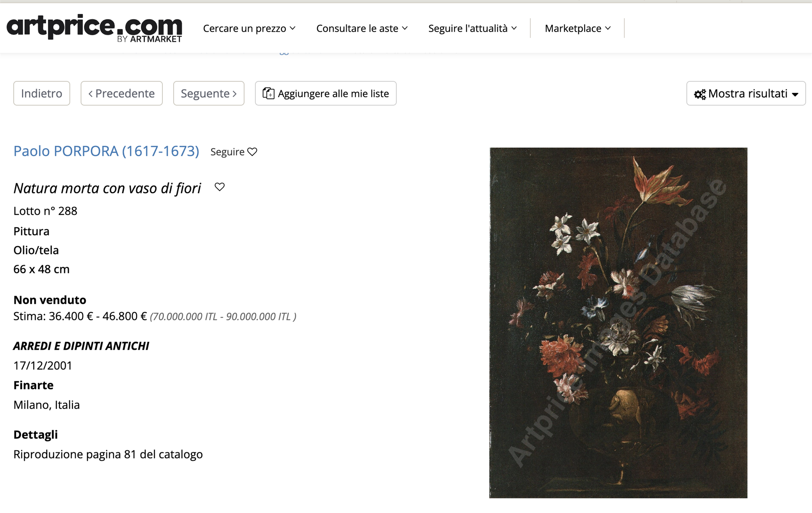This screenshot has height=513, width=812.
Task: Click the right chevron on Seguente
Action: pos(235,94)
